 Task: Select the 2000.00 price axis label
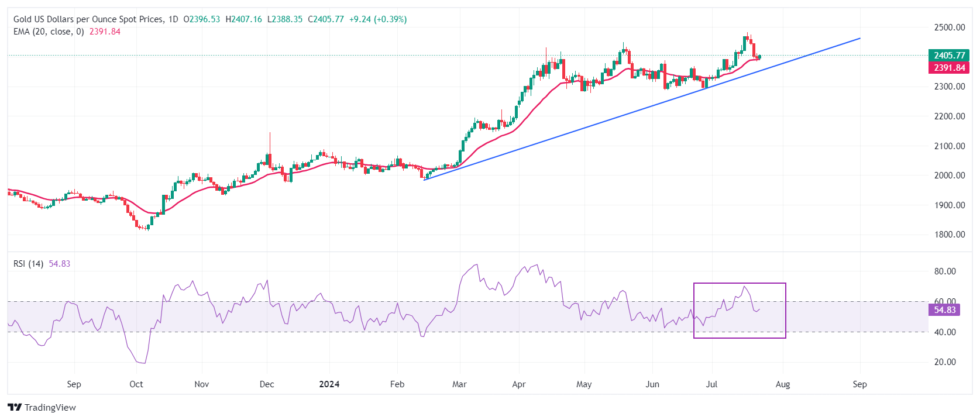tap(950, 175)
